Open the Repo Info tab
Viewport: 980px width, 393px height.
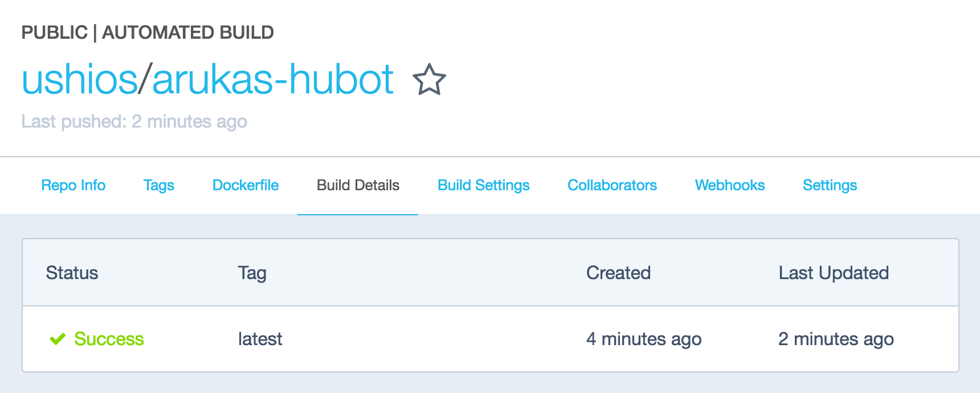click(73, 185)
